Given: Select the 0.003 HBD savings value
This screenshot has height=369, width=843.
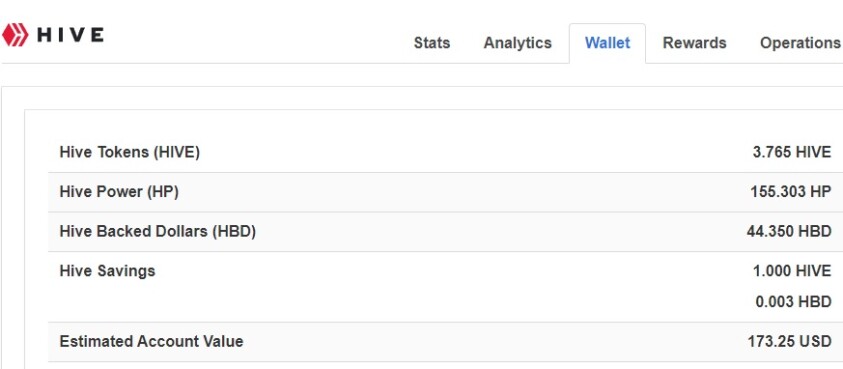Looking at the screenshot, I should click(793, 302).
